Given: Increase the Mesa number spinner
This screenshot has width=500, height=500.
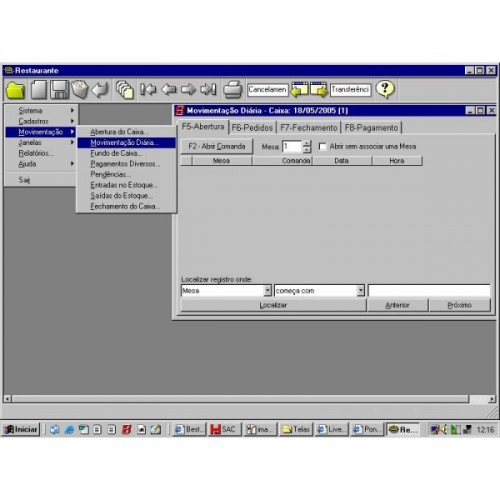Looking at the screenshot, I should [307, 143].
